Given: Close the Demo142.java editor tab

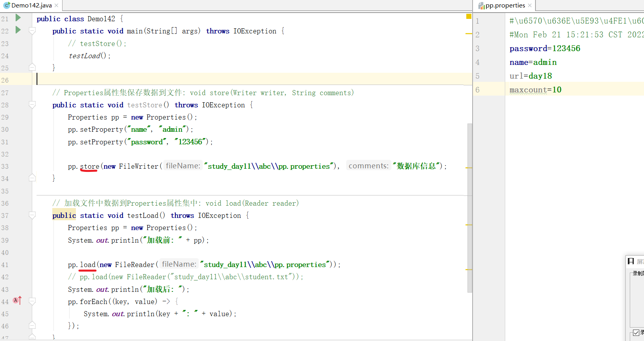Looking at the screenshot, I should 57,6.
